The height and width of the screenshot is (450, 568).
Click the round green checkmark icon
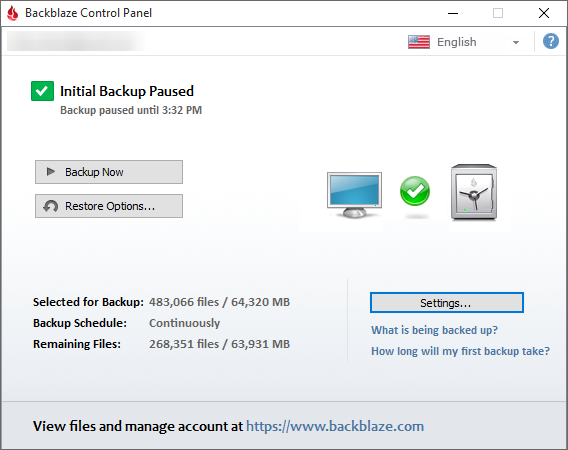(x=415, y=191)
